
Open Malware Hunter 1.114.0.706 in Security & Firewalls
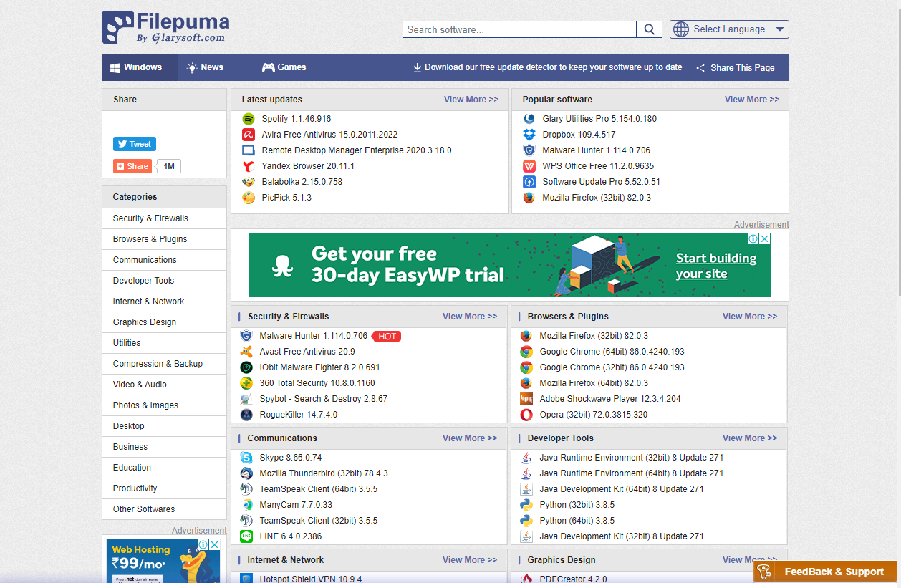pos(313,336)
